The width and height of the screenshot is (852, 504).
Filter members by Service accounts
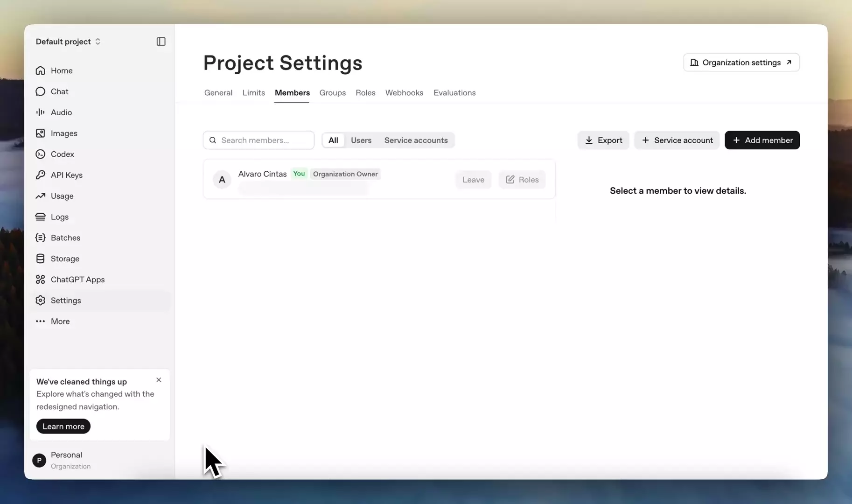[416, 140]
